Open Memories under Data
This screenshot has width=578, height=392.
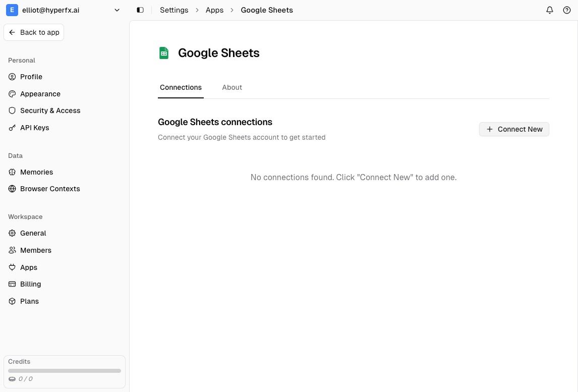[36, 172]
